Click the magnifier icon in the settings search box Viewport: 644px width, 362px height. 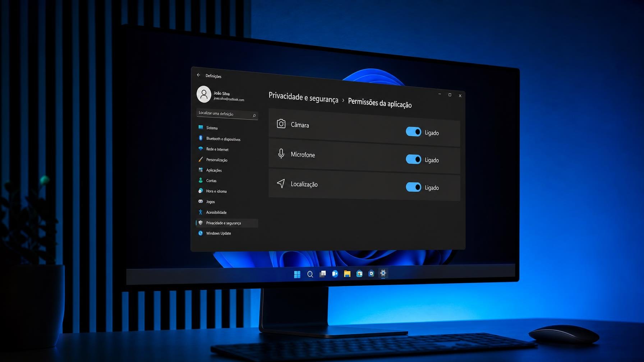[x=254, y=115]
